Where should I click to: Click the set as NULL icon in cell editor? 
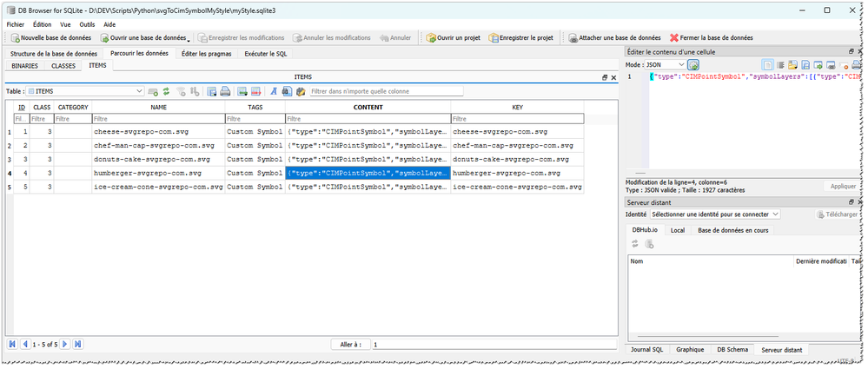pyautogui.click(x=844, y=65)
